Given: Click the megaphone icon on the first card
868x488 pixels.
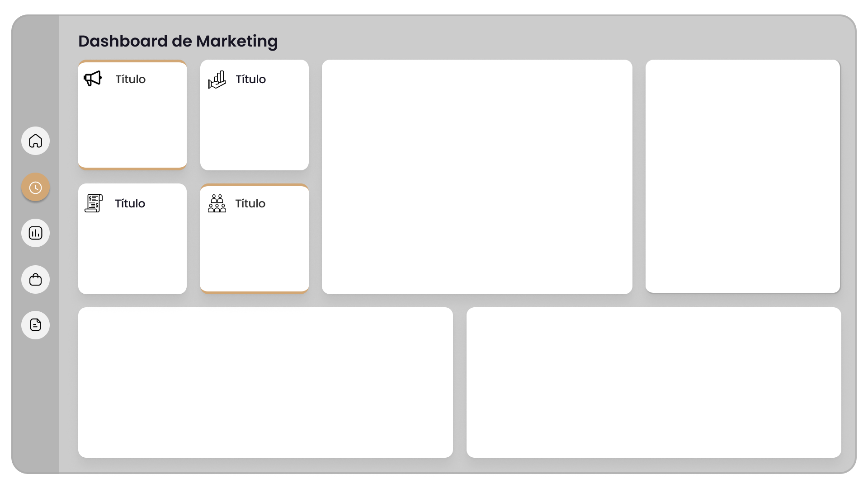Looking at the screenshot, I should [93, 79].
